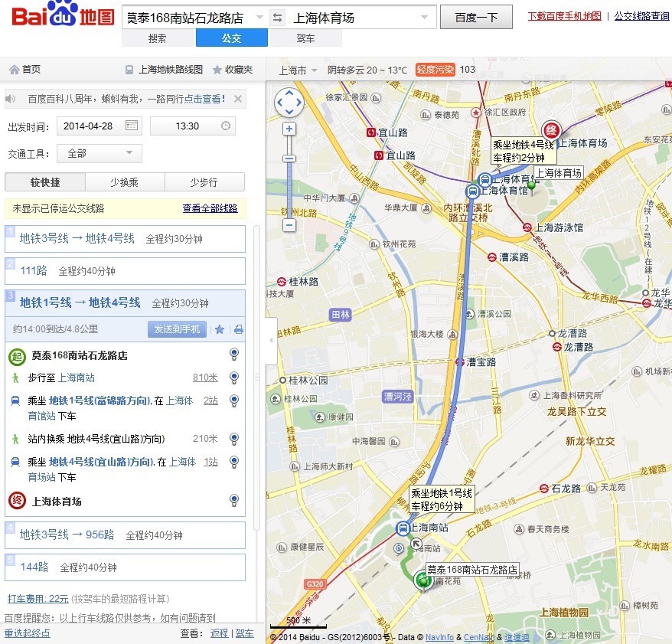Open the 收藏夹 favorites
Image resolution: width=672 pixels, height=644 pixels.
point(233,70)
